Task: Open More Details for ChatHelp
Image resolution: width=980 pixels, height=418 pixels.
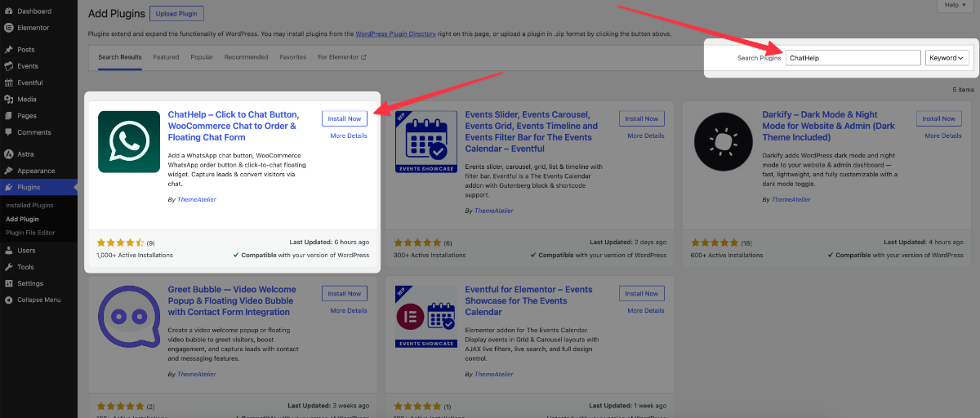Action: [x=349, y=136]
